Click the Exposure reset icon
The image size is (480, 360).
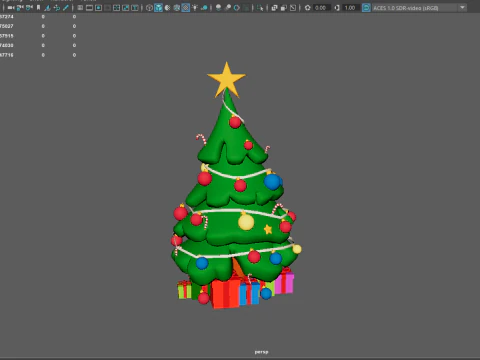click(x=307, y=8)
